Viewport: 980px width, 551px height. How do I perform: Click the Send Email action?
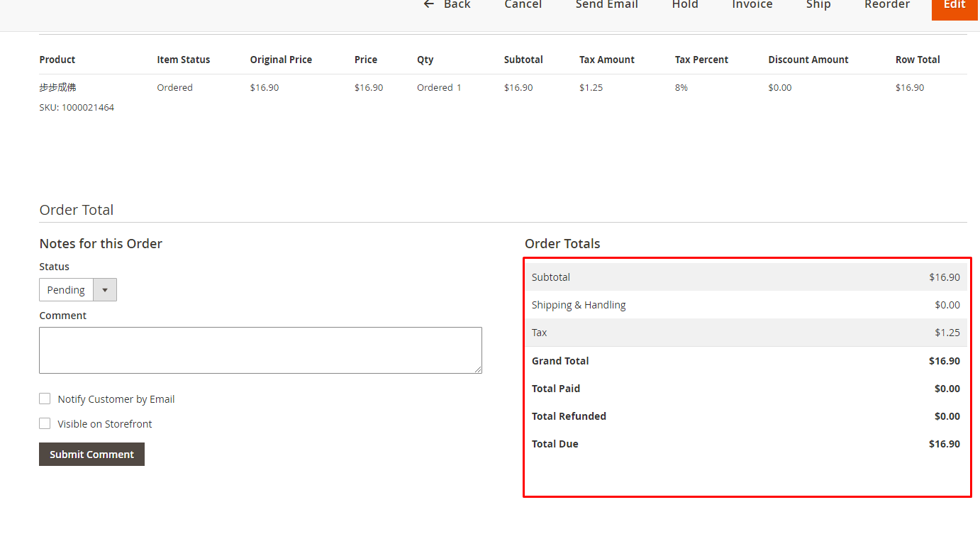[x=606, y=5]
